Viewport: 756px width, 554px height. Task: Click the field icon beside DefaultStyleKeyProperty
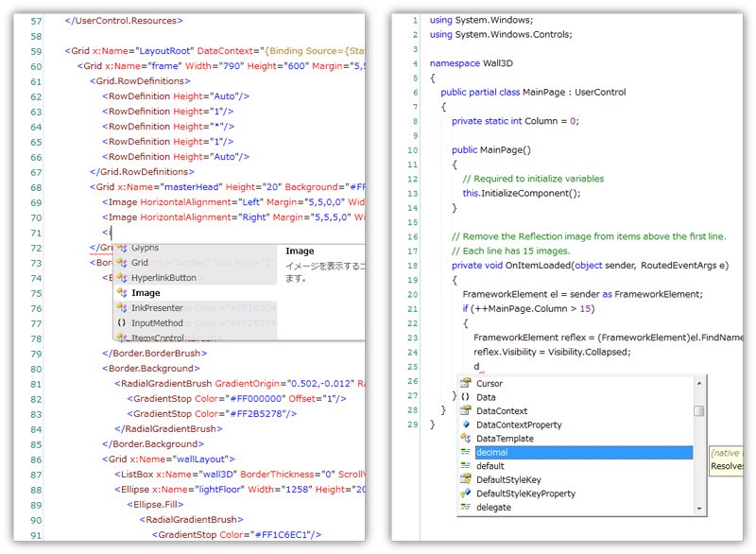coord(465,493)
